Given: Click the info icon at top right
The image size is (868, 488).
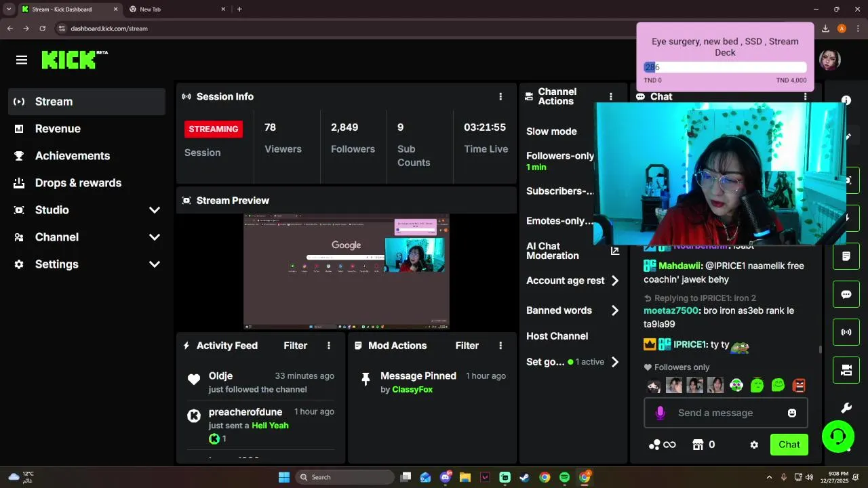Looking at the screenshot, I should (x=846, y=100).
